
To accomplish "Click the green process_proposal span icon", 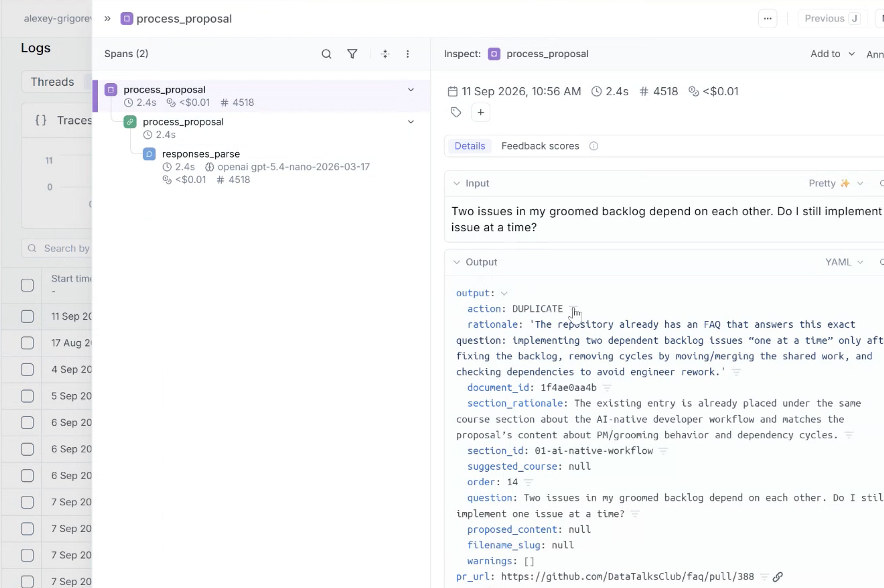I will coord(130,122).
